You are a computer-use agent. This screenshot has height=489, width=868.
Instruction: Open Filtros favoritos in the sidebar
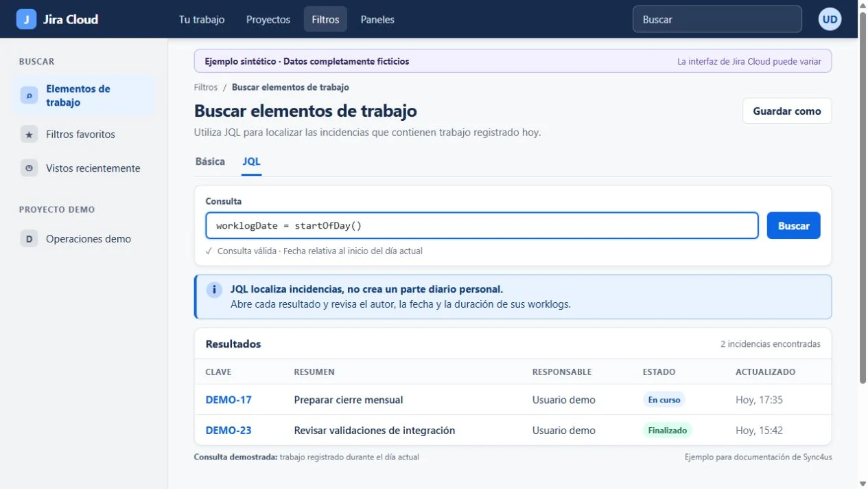(x=85, y=135)
